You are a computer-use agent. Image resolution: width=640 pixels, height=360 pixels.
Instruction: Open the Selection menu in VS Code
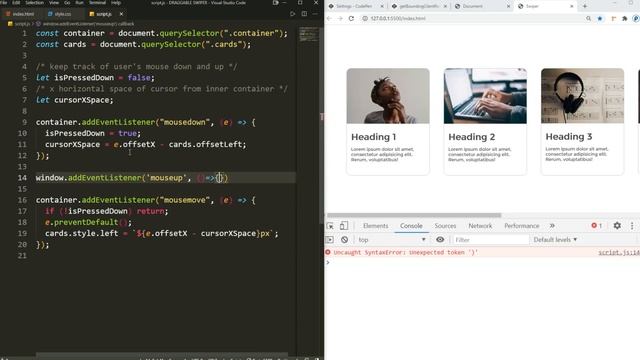pos(34,2)
